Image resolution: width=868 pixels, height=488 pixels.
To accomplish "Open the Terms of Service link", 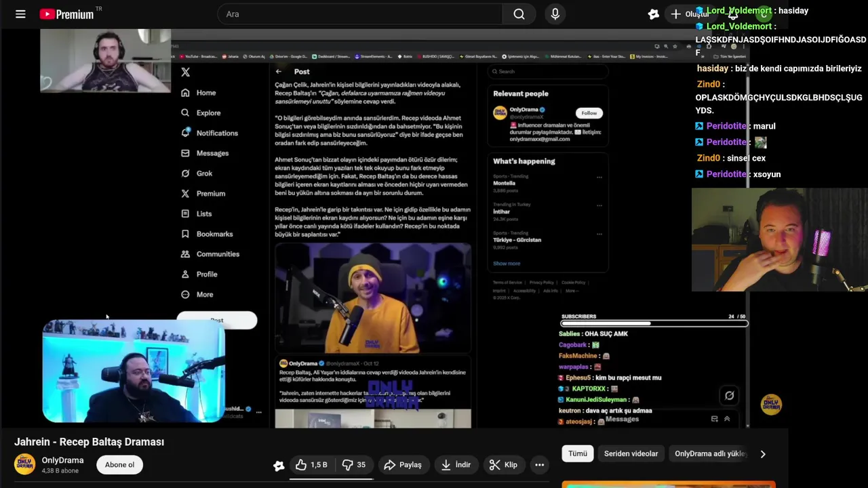I will pyautogui.click(x=507, y=283).
